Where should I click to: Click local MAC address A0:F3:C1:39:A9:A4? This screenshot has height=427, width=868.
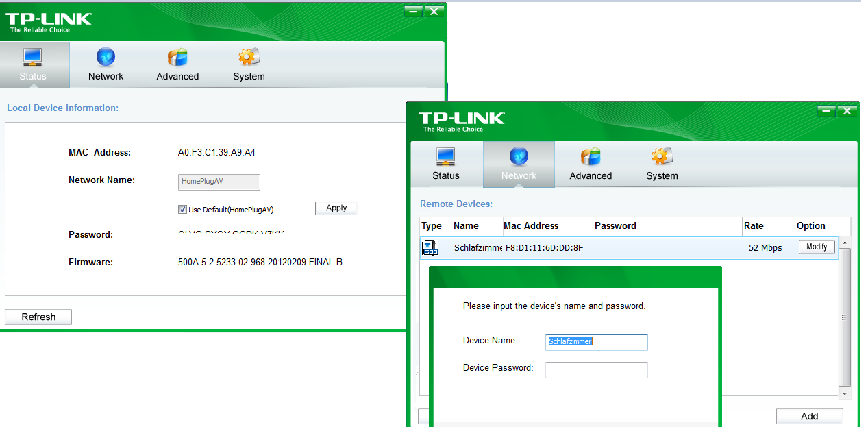click(x=216, y=153)
